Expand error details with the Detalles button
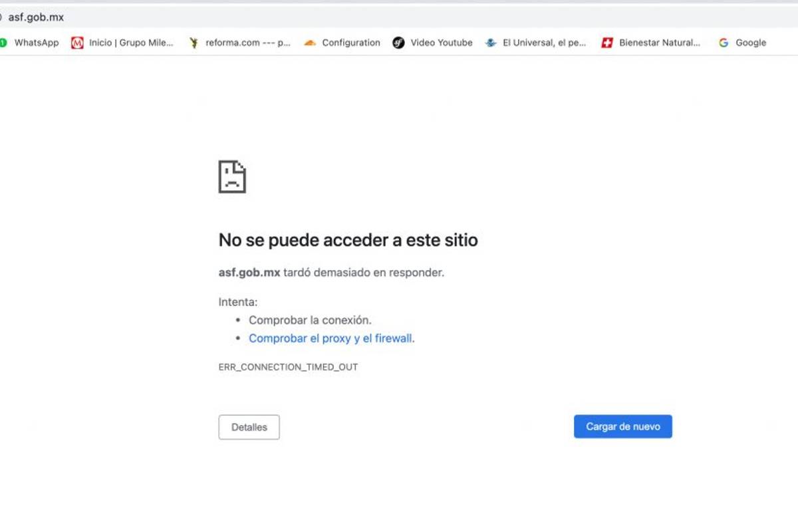The width and height of the screenshot is (798, 532). 249,427
